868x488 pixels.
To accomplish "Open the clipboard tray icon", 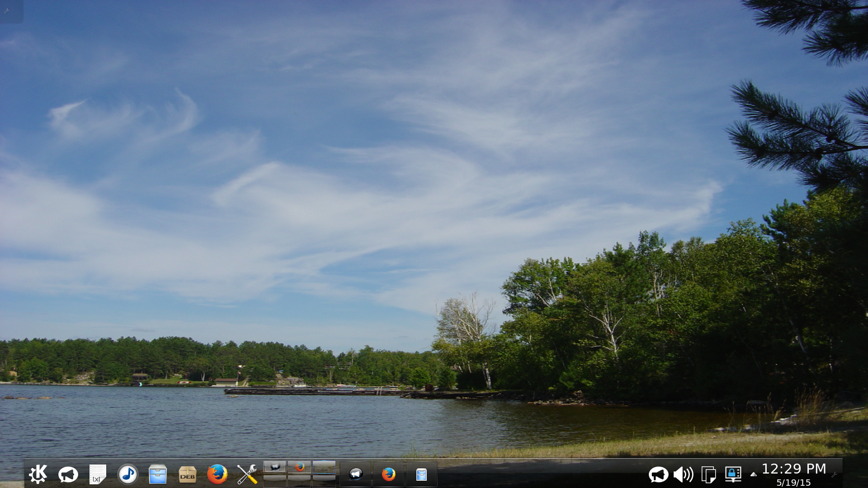I will 708,474.
